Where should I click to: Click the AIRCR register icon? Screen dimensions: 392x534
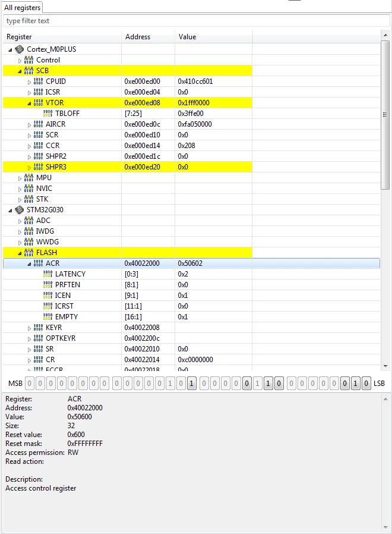tap(39, 124)
